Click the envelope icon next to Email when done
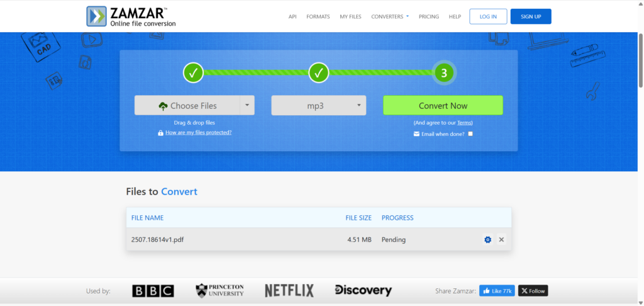The image size is (644, 306). click(x=416, y=133)
